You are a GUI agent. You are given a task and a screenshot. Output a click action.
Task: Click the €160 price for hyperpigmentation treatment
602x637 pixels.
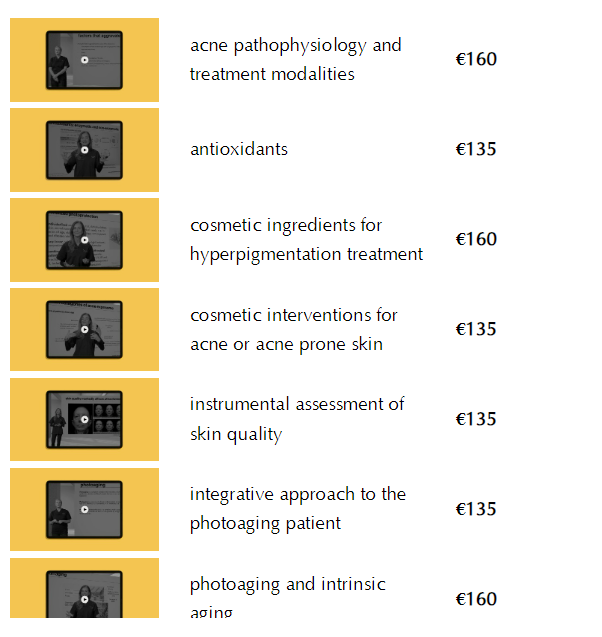pos(476,240)
